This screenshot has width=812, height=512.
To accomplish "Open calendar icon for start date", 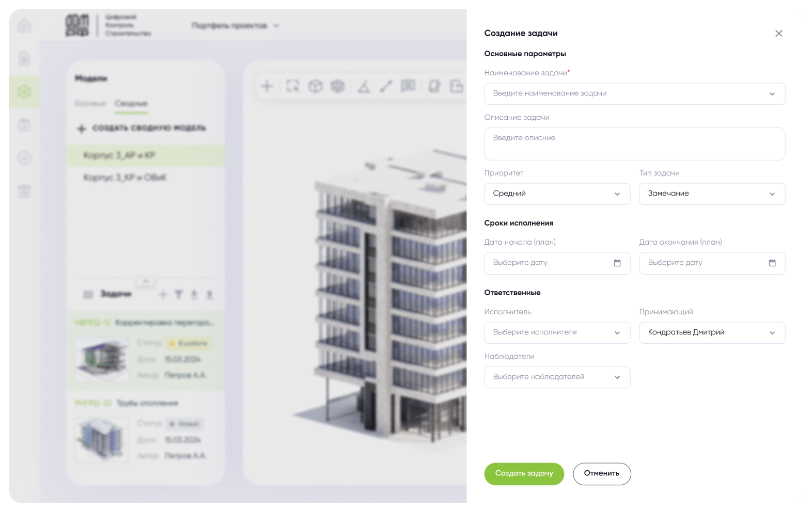I will tap(617, 263).
